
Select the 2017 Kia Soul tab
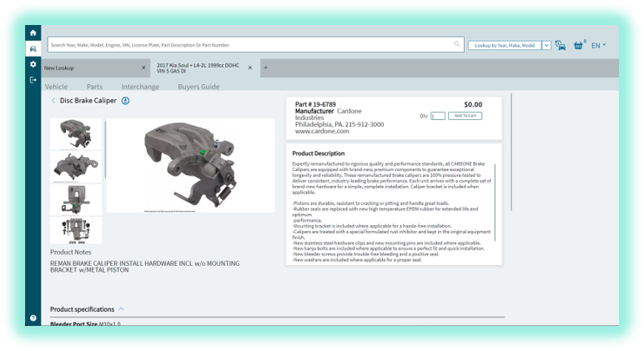198,68
